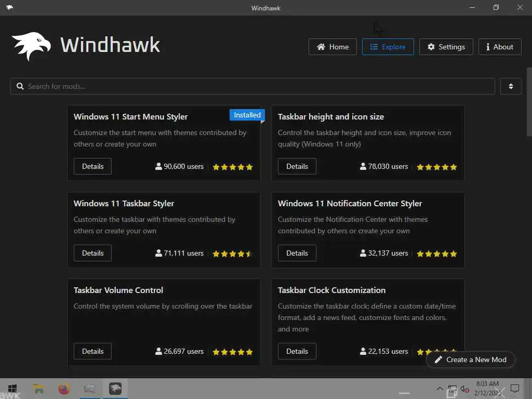Click star rating of Start Menu Styler
Viewport: 532px width, 399px height.
point(233,167)
